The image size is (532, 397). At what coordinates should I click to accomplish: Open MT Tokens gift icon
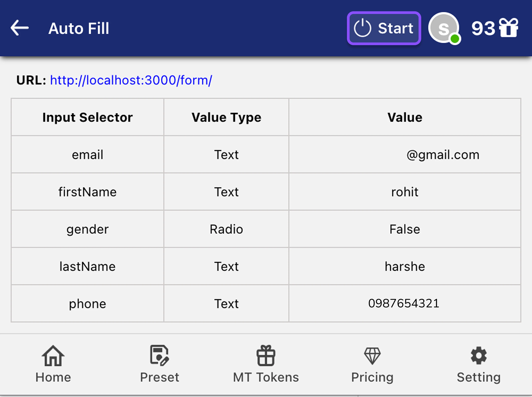(266, 356)
